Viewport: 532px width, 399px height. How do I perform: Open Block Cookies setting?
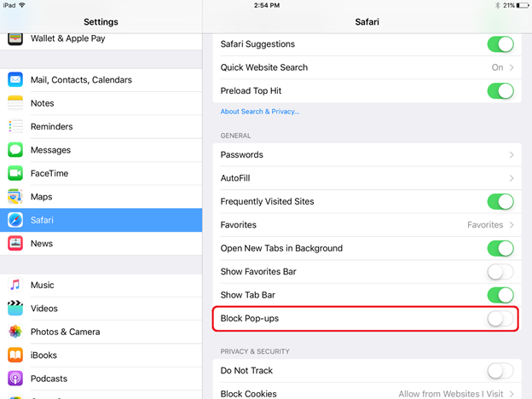point(367,393)
